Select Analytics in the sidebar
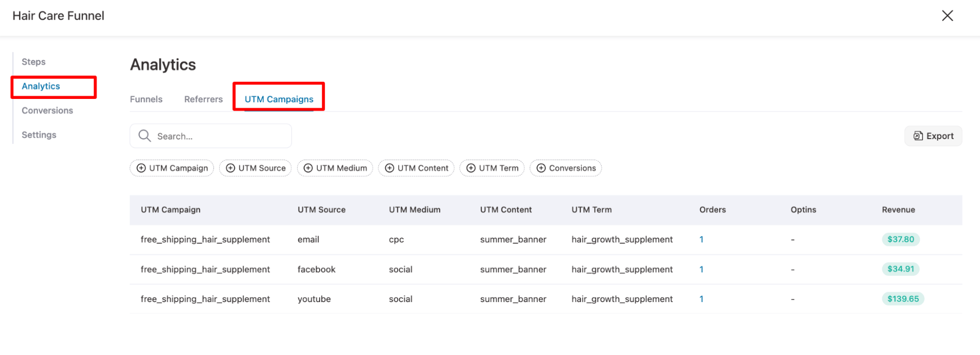The height and width of the screenshot is (355, 980). tap(41, 86)
